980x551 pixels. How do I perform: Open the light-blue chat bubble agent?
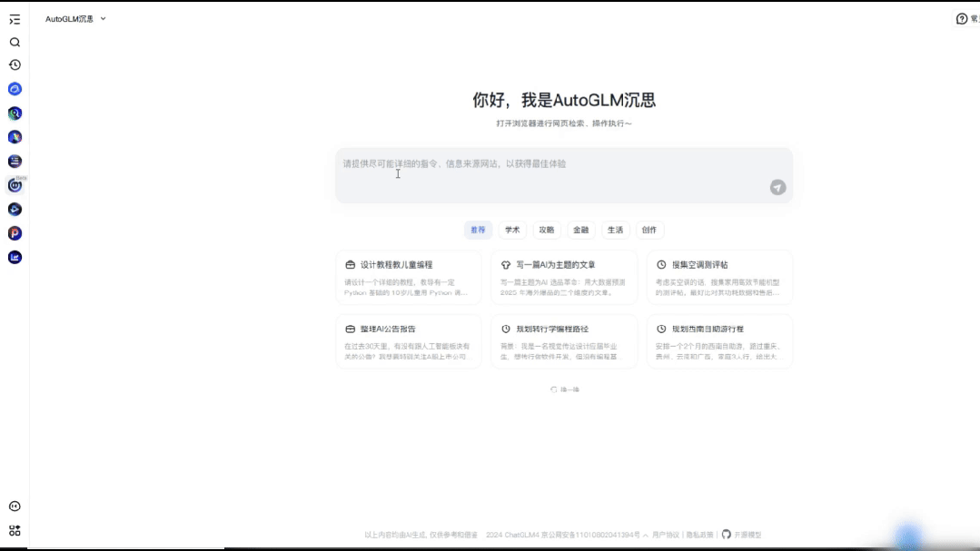click(x=15, y=89)
